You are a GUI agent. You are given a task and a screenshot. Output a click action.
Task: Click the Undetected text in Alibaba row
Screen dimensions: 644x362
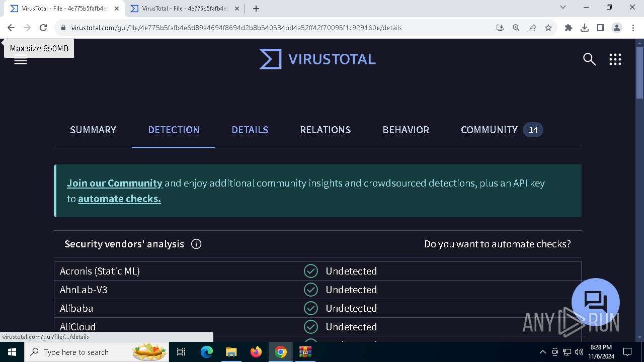click(x=351, y=308)
